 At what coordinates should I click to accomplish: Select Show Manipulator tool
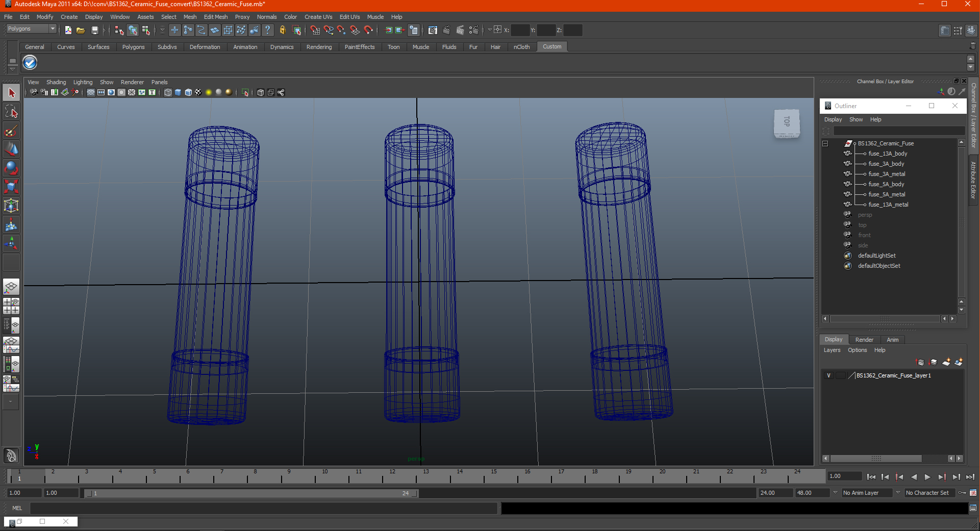coord(11,243)
